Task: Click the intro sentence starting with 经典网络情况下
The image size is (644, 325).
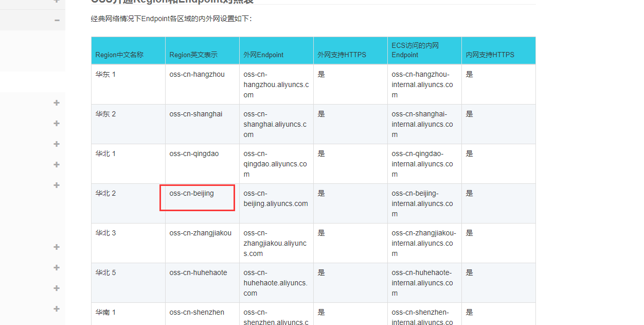Action: pos(171,19)
